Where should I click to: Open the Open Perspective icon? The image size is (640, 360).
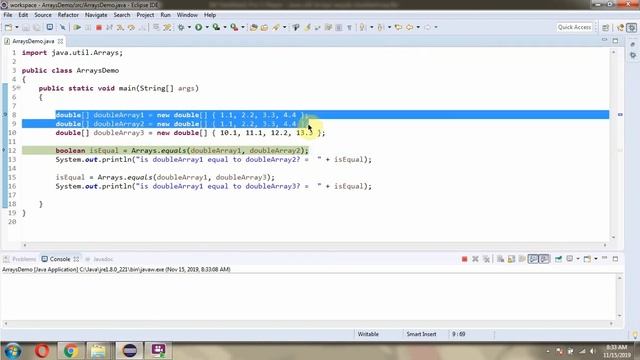tap(606, 27)
